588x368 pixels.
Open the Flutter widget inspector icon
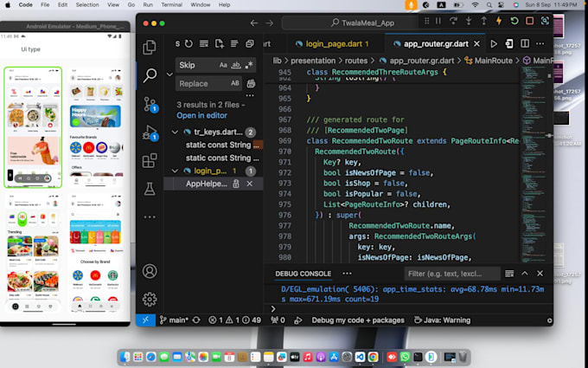tap(545, 21)
